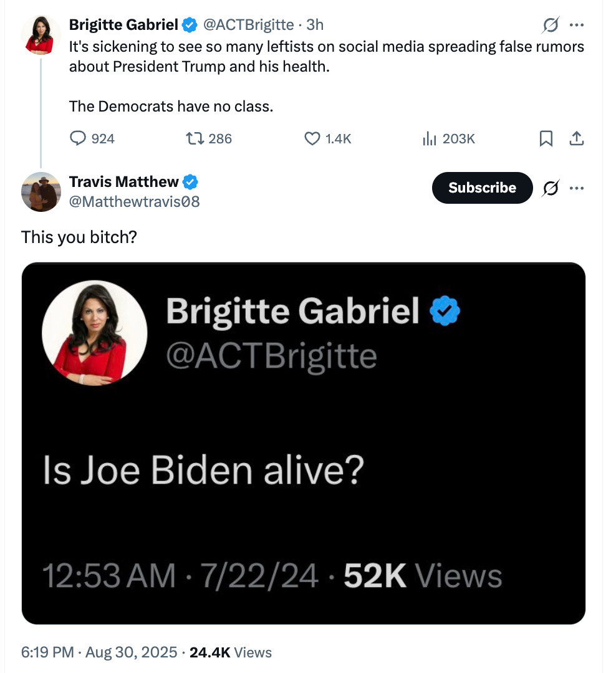Viewport: 616px width, 673px height.
Task: Click the 6:19 PM Aug 30, 2025 timestamp
Action: [99, 652]
